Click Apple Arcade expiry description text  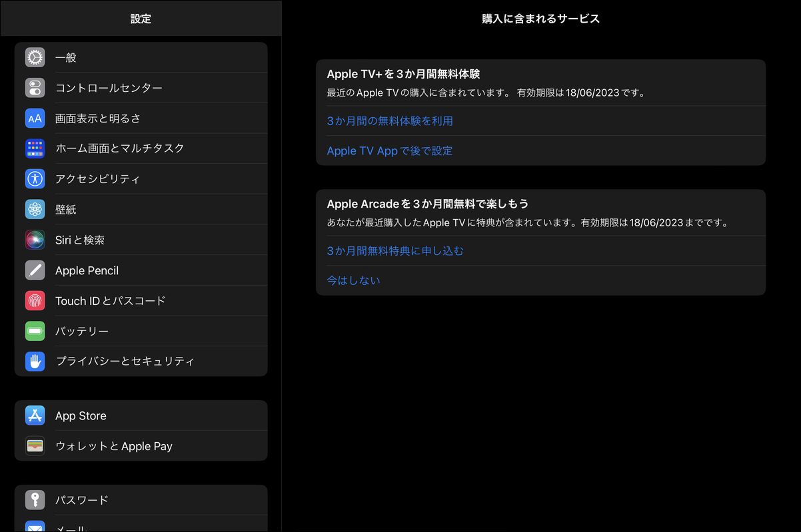[529, 222]
